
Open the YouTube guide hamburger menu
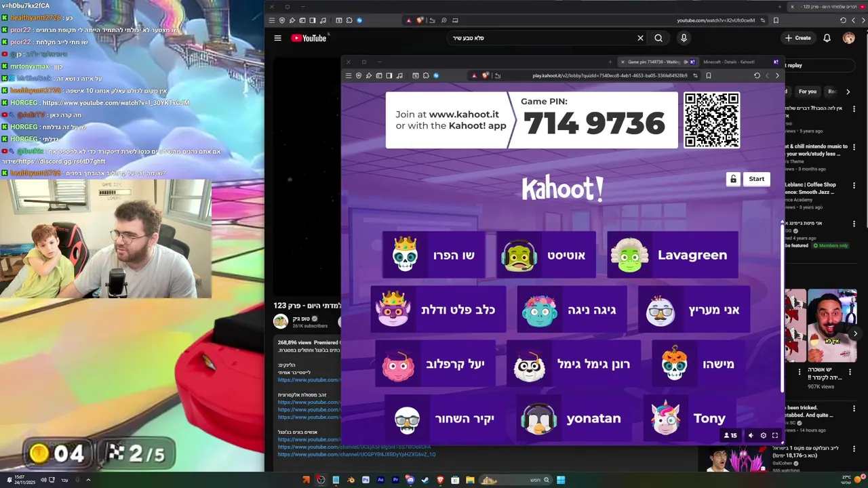point(277,38)
